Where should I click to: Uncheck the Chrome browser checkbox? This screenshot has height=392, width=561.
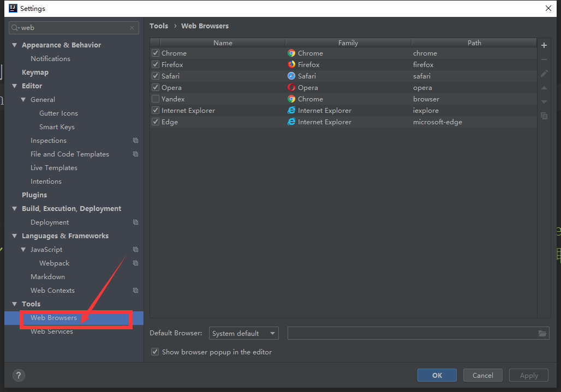click(156, 53)
